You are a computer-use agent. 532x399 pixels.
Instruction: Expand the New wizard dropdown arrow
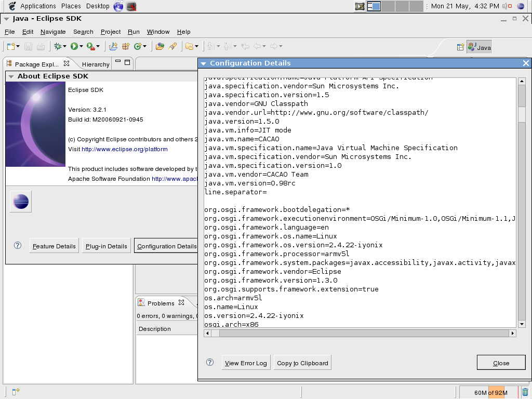(x=18, y=47)
